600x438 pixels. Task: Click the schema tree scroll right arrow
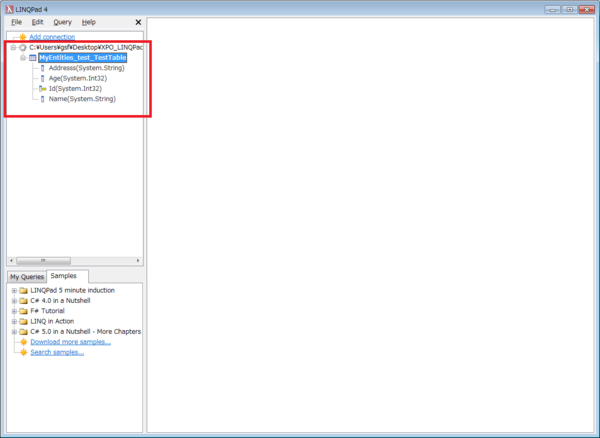coord(138,261)
